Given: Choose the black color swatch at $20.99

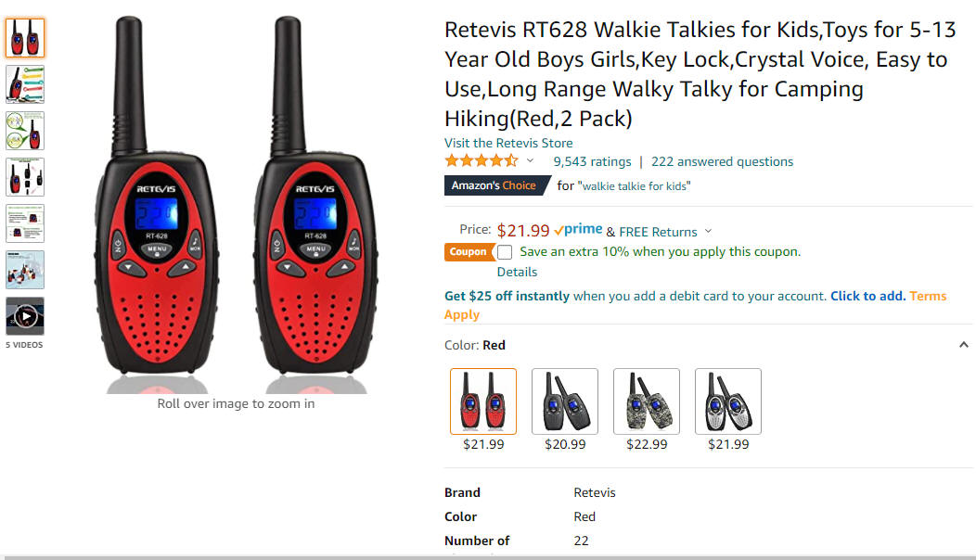Looking at the screenshot, I should [x=565, y=401].
